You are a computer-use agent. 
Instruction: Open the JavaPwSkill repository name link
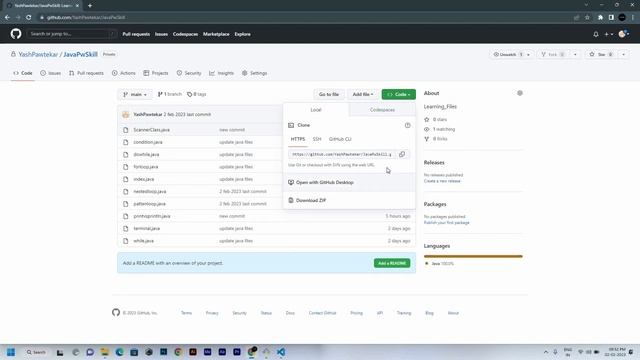[80, 54]
